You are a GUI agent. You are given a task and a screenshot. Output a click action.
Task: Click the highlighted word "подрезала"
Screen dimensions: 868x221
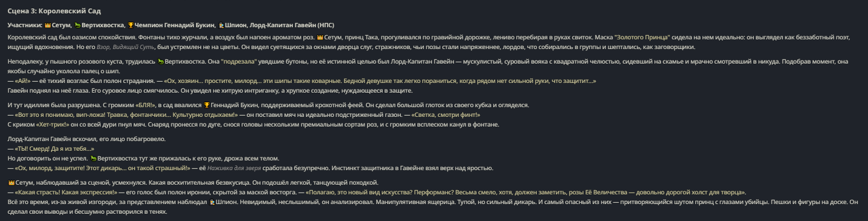[240, 62]
